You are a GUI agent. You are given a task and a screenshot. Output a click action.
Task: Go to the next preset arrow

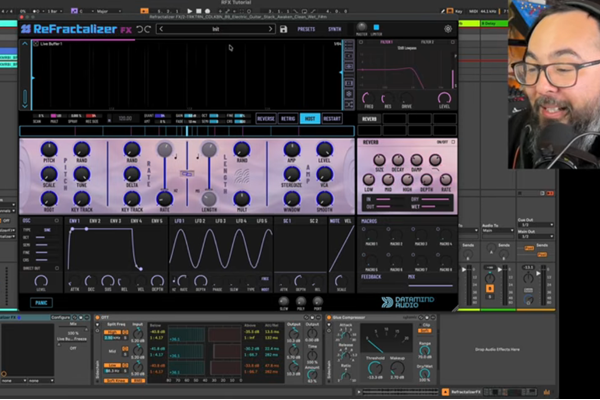pos(271,29)
